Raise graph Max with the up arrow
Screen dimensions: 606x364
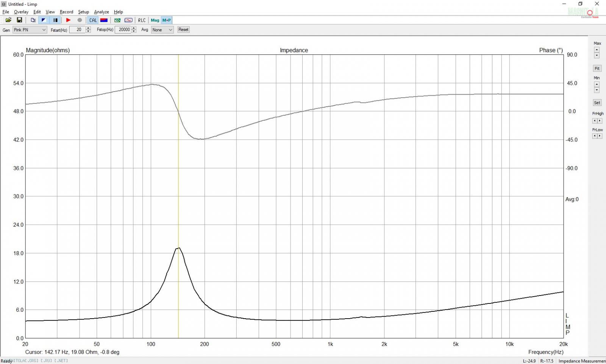pos(597,50)
